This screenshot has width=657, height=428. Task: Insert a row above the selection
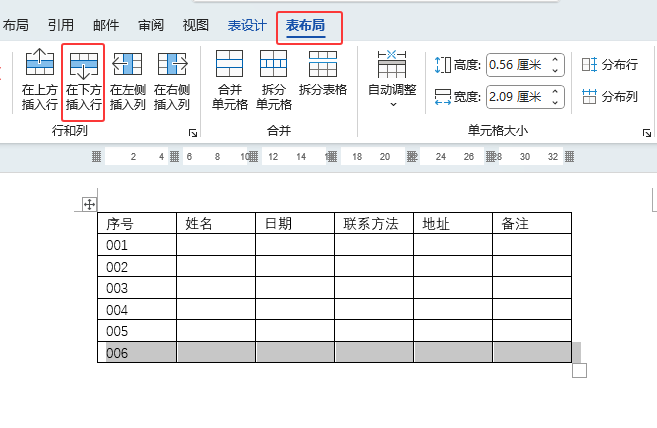tap(40, 80)
